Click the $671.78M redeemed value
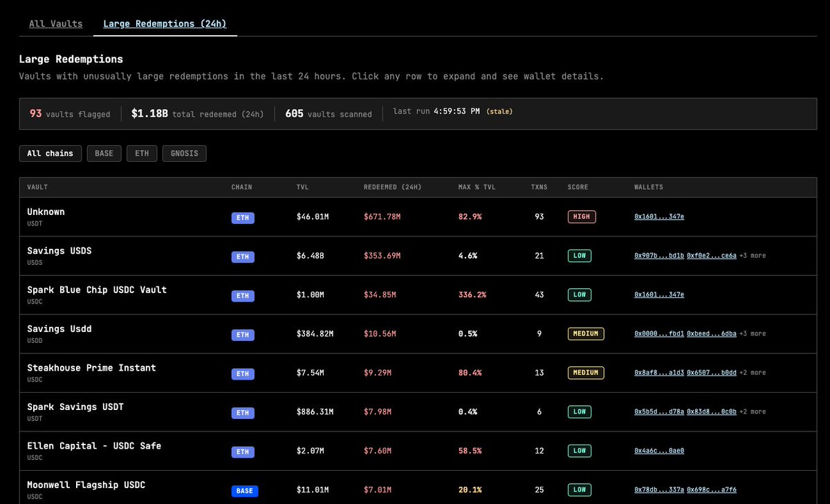The width and height of the screenshot is (830, 504). (382, 217)
